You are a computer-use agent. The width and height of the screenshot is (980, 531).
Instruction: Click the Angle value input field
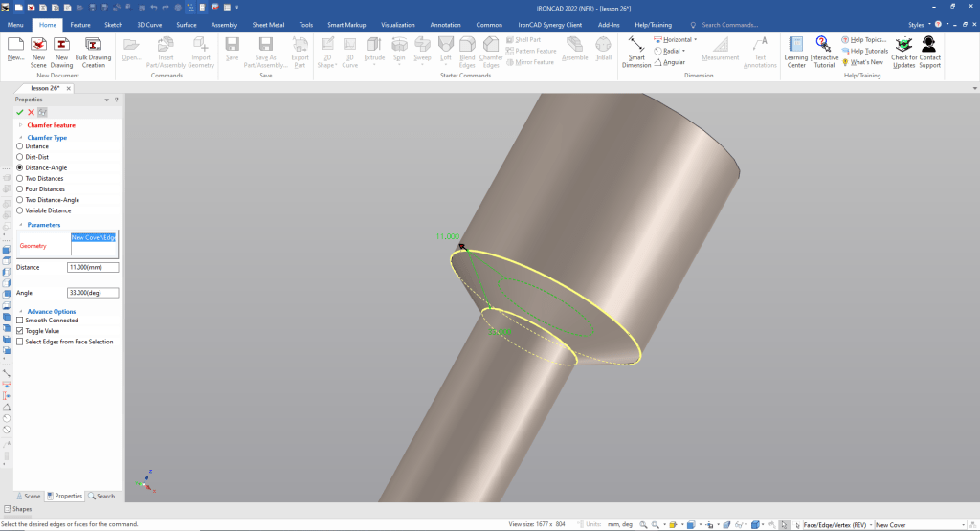[93, 293]
